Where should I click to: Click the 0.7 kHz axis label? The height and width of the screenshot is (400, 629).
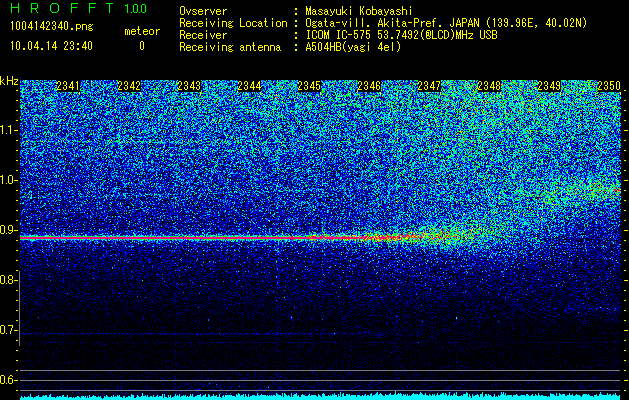point(8,330)
